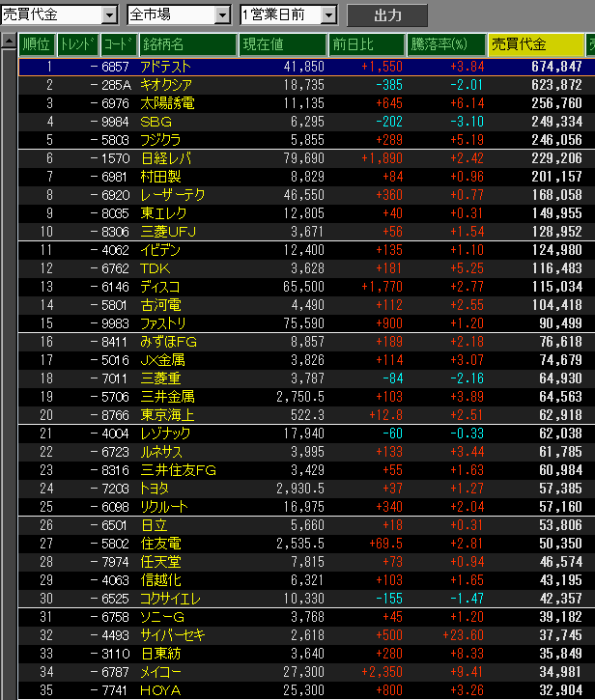This screenshot has height=700, width=595.
Task: Click price 79,690 for 日経レバ
Action: [303, 158]
